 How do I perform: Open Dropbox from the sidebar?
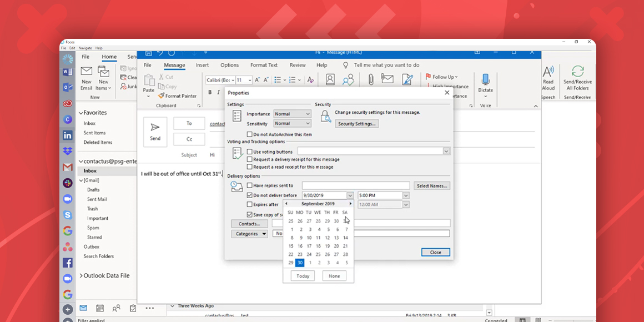pyautogui.click(x=67, y=151)
